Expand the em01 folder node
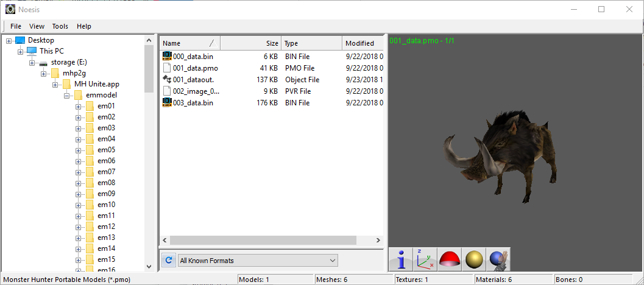Viewport: 644px width, 285px height. (79, 107)
